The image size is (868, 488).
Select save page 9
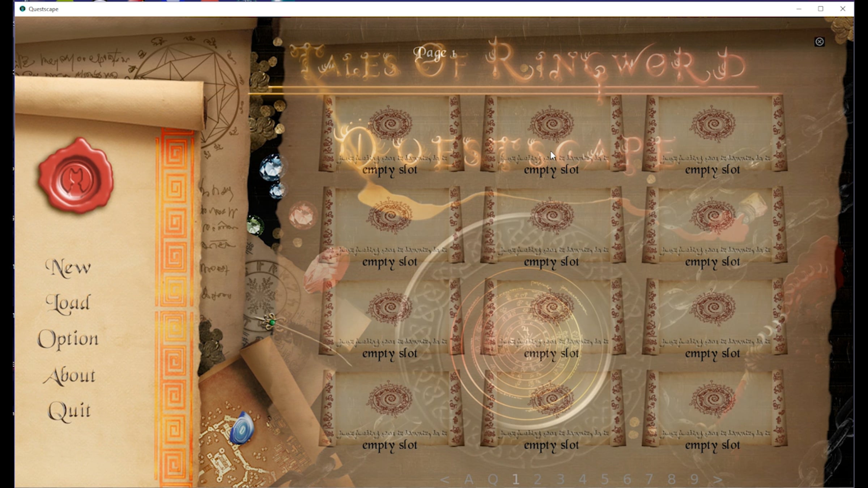(x=694, y=479)
